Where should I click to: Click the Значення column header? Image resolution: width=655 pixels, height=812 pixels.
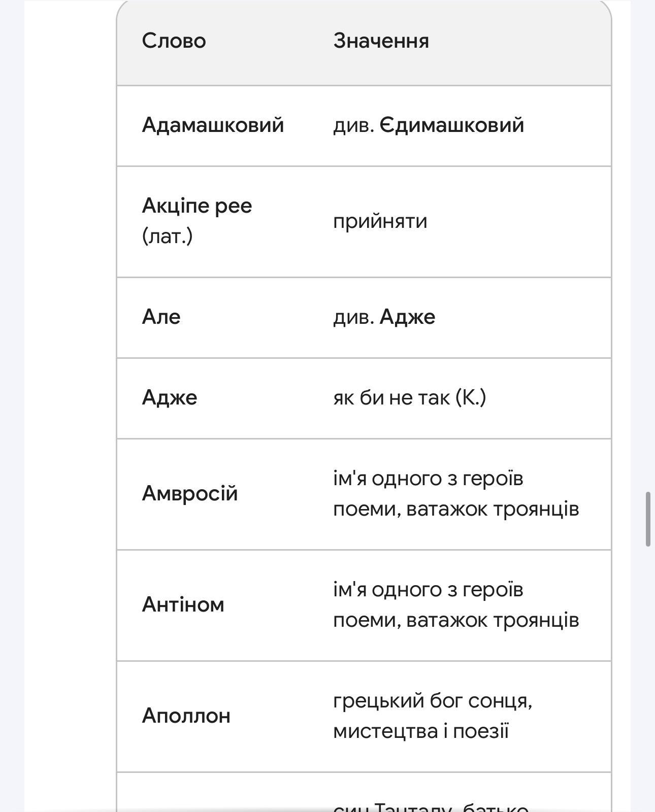tap(381, 41)
